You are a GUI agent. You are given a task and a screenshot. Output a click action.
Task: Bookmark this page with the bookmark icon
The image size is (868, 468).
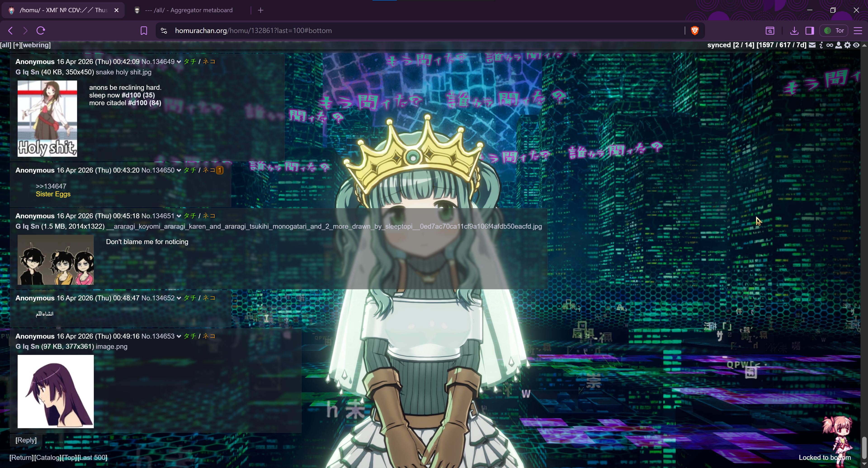(x=144, y=31)
